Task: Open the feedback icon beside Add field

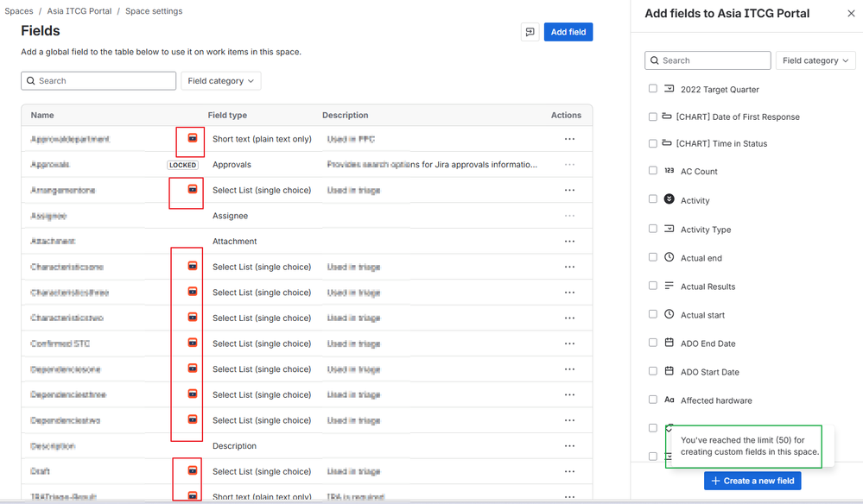Action: click(530, 32)
